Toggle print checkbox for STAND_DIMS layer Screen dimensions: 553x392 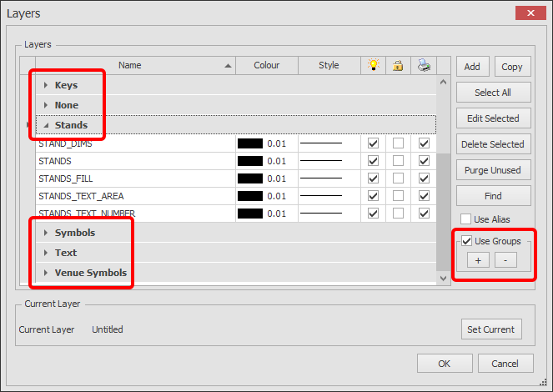click(x=424, y=143)
